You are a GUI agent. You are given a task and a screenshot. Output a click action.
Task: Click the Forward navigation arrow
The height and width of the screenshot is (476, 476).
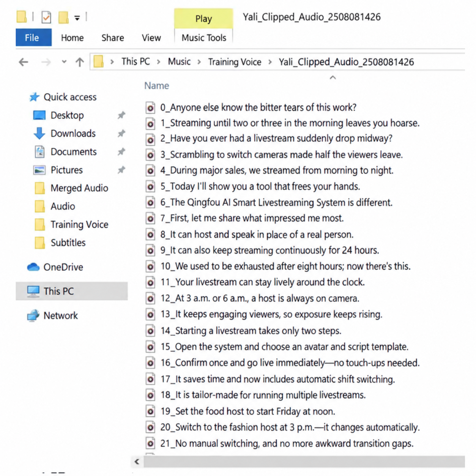[x=46, y=62]
